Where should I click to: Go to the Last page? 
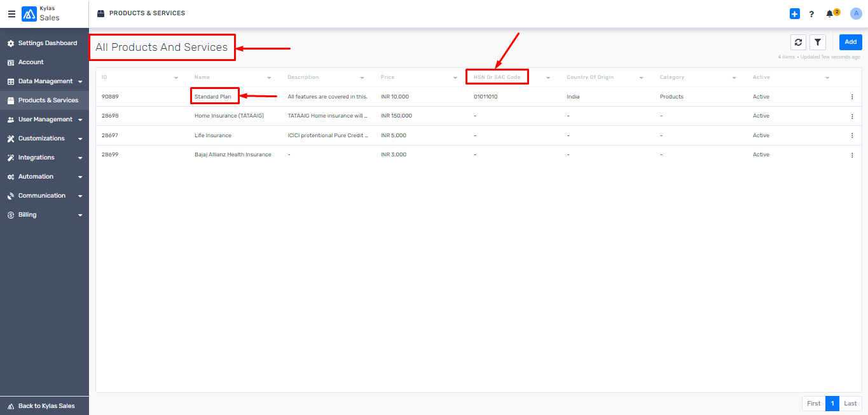pos(851,404)
